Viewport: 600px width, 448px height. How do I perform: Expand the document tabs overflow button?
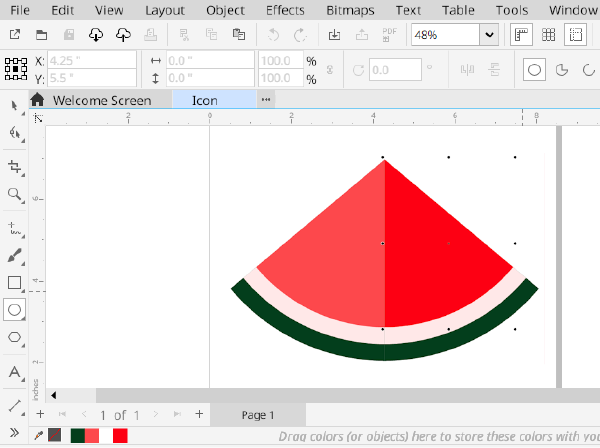266,100
